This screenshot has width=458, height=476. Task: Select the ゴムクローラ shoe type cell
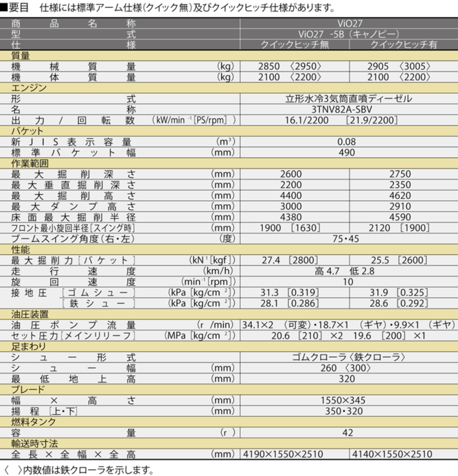coord(348,357)
